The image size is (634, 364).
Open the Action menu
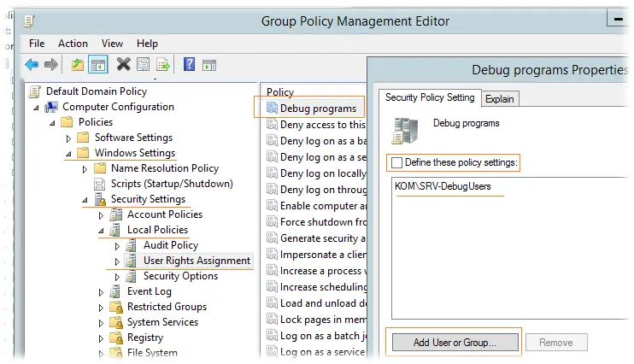pyautogui.click(x=73, y=44)
